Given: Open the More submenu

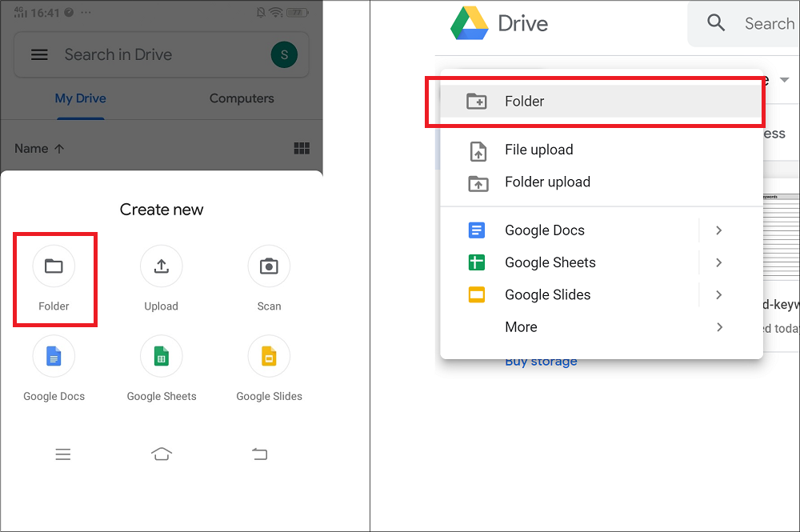Looking at the screenshot, I should 602,327.
